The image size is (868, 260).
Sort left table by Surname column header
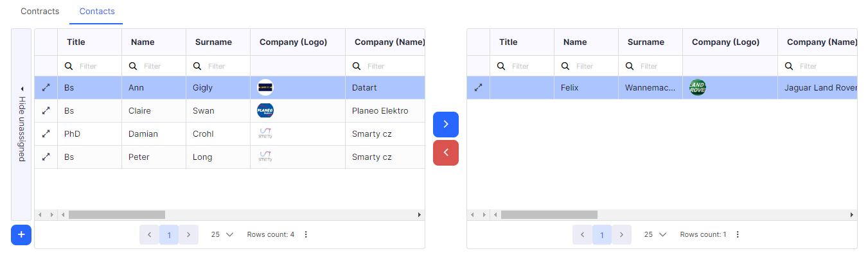pos(213,42)
